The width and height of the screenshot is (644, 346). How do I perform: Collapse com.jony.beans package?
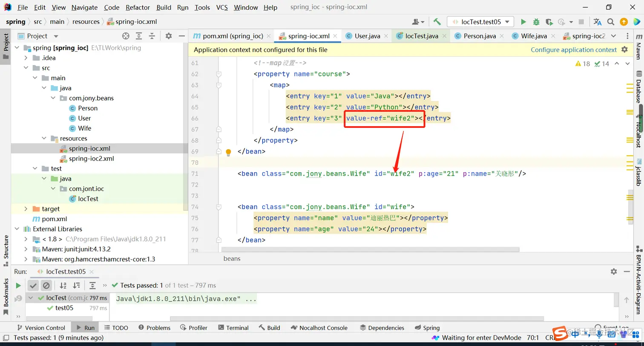coord(53,98)
